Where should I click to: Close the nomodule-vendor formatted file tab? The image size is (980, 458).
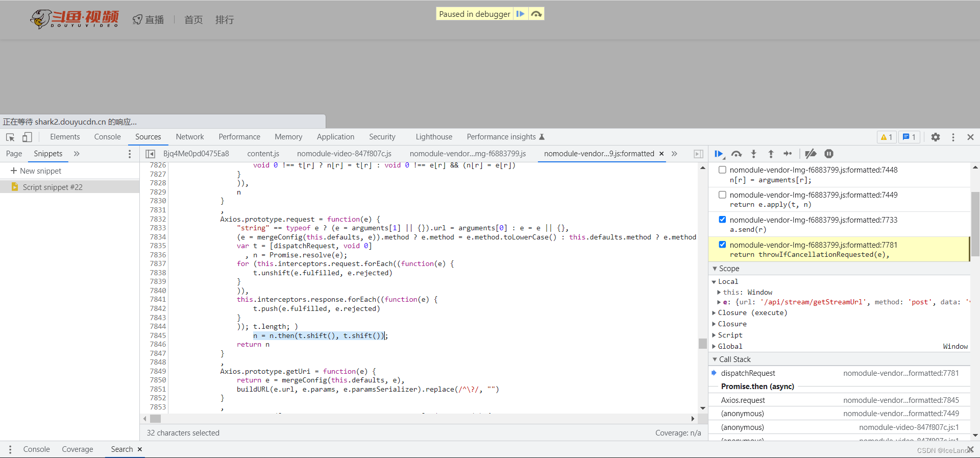(661, 154)
